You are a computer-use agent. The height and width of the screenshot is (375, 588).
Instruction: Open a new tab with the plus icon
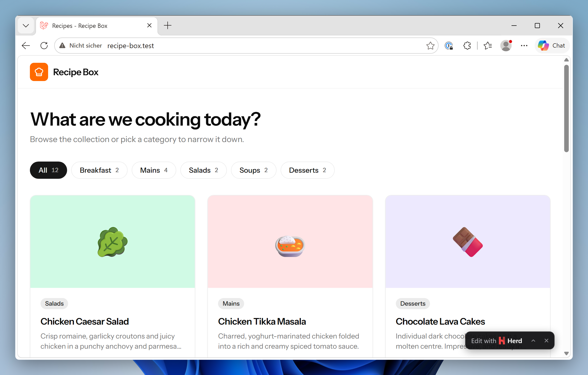168,25
